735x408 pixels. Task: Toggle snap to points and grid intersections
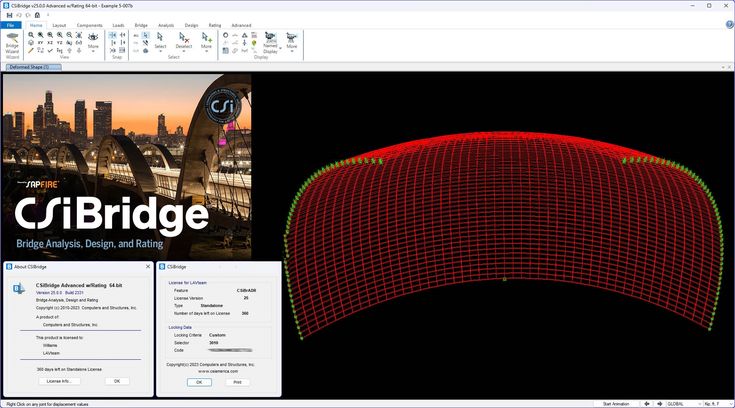click(x=112, y=35)
